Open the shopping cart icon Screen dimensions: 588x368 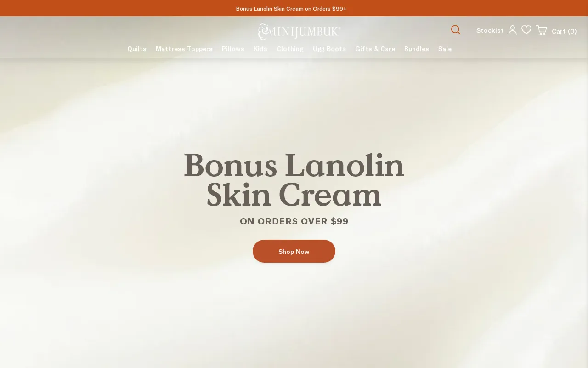pyautogui.click(x=542, y=30)
